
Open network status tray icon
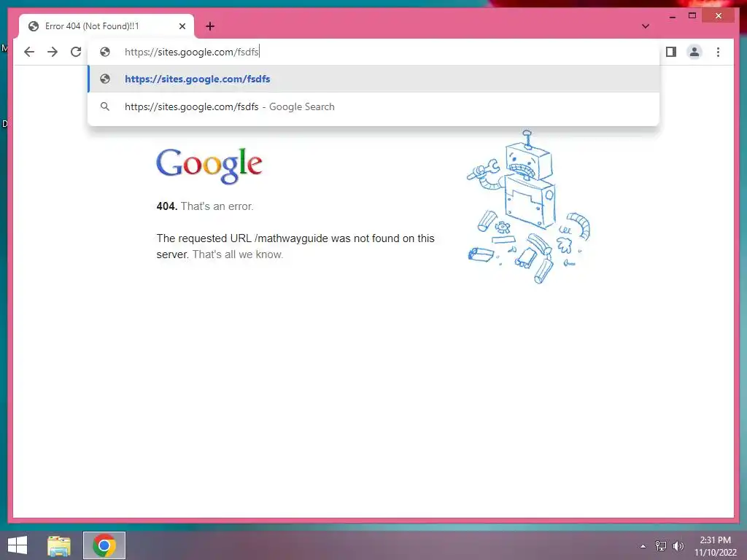(x=661, y=546)
